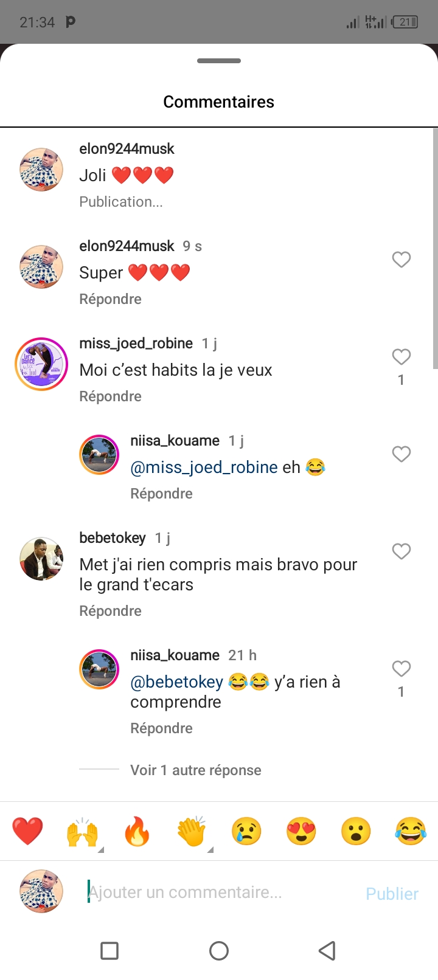The image size is (438, 980).
Task: Like elon9244musk's "Super" comment
Action: pos(401,260)
